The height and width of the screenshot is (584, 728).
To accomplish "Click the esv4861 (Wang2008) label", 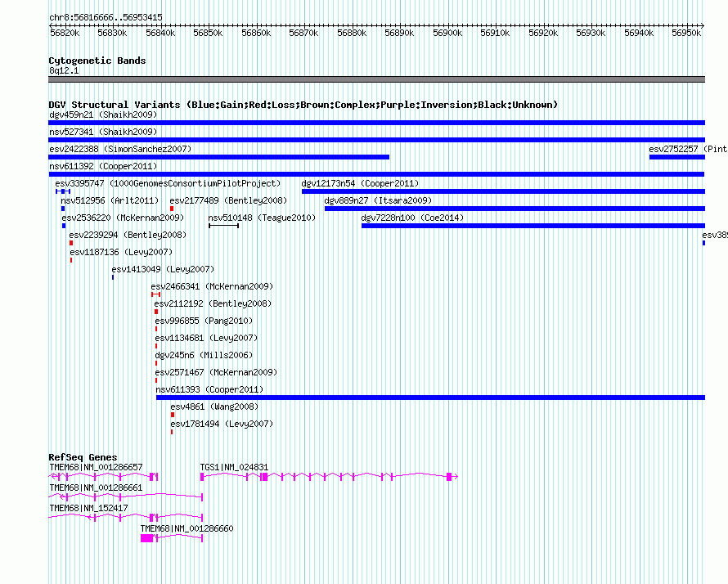I will tap(214, 407).
